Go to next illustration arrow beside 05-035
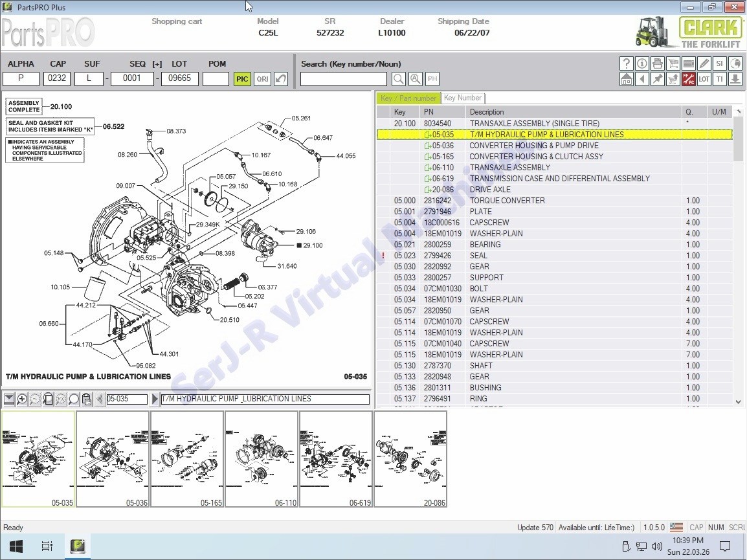Image resolution: width=747 pixels, height=560 pixels. click(154, 399)
